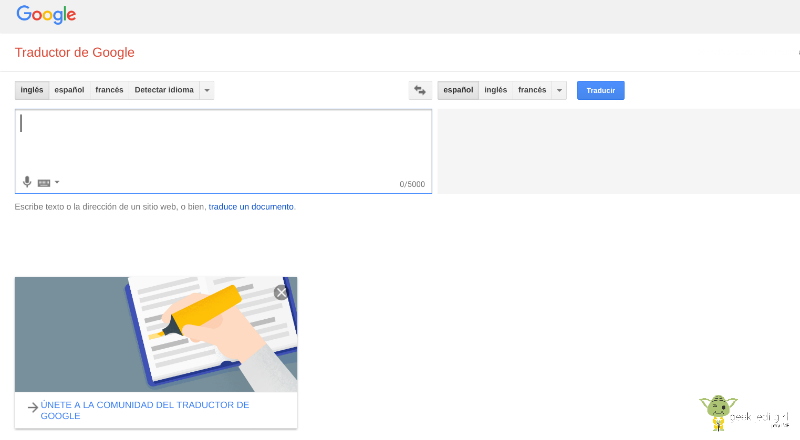Click the highlighter illustration thumbnail
Viewport: 800px width, 440px height.
tap(156, 334)
